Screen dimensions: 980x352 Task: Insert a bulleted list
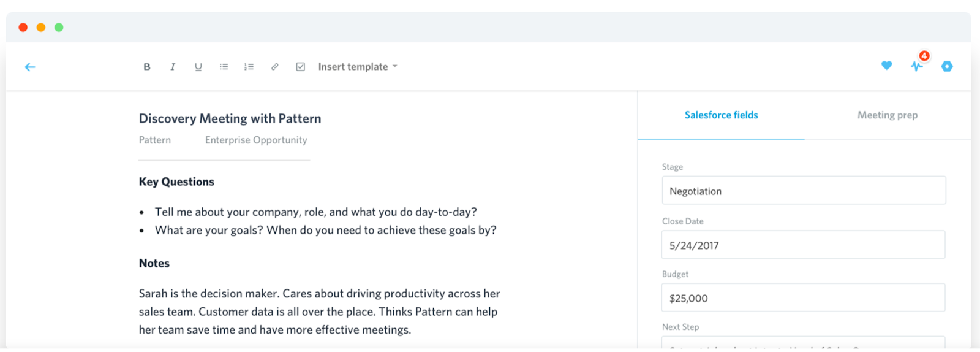(x=224, y=67)
